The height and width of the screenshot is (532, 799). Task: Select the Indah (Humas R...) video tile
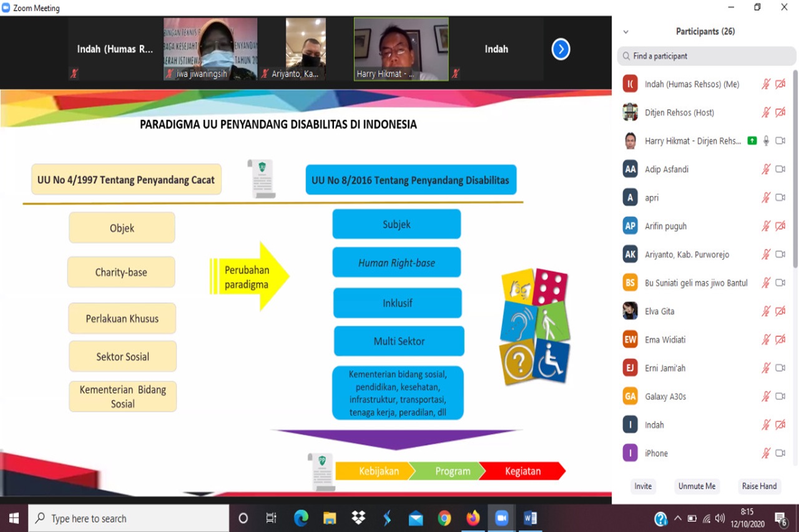(x=115, y=49)
